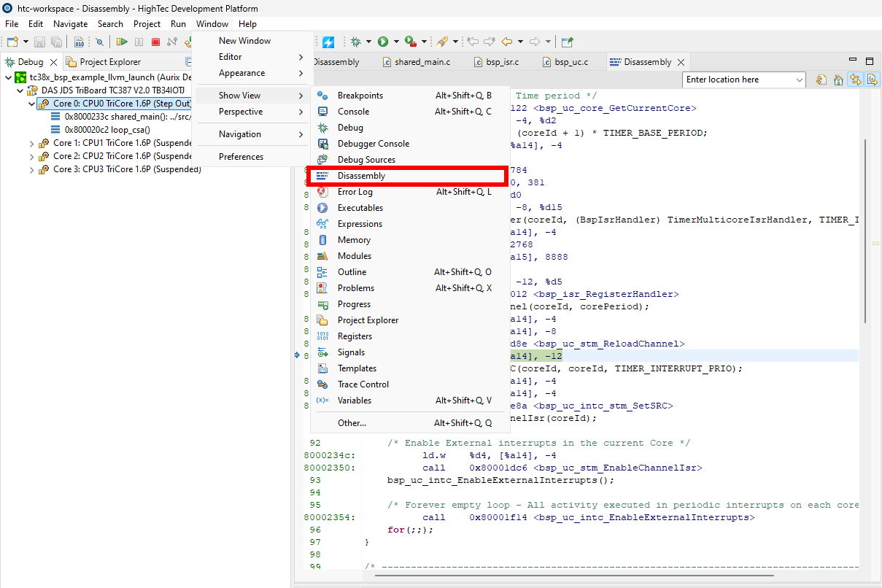Image resolution: width=882 pixels, height=588 pixels.
Task: Click the Home icon in Disassembly toolbar
Action: tap(838, 80)
